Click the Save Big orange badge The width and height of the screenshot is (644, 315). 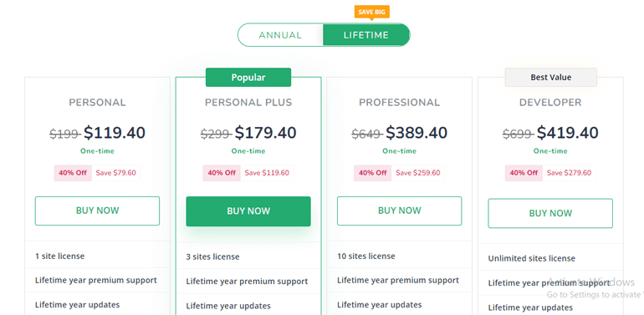[x=371, y=12]
